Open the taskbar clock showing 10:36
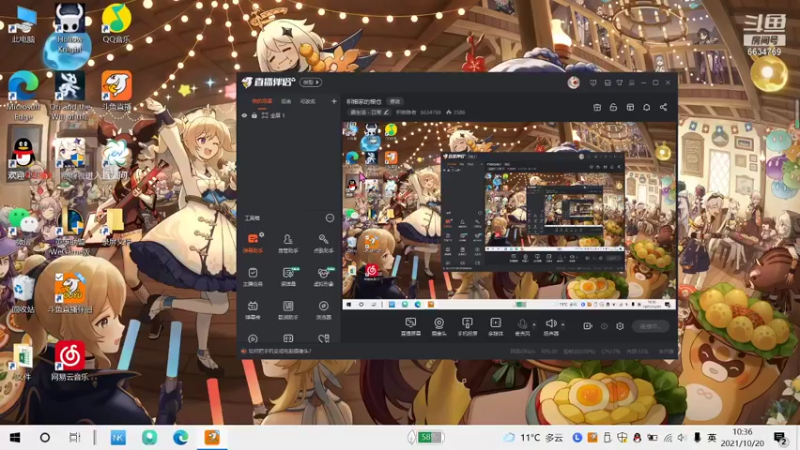Image resolution: width=800 pixels, height=450 pixels. (x=742, y=437)
